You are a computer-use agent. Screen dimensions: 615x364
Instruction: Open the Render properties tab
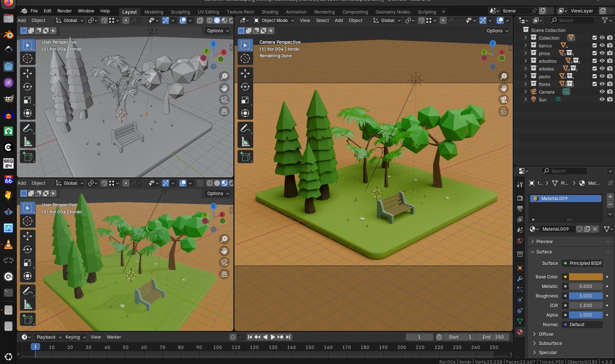point(520,198)
